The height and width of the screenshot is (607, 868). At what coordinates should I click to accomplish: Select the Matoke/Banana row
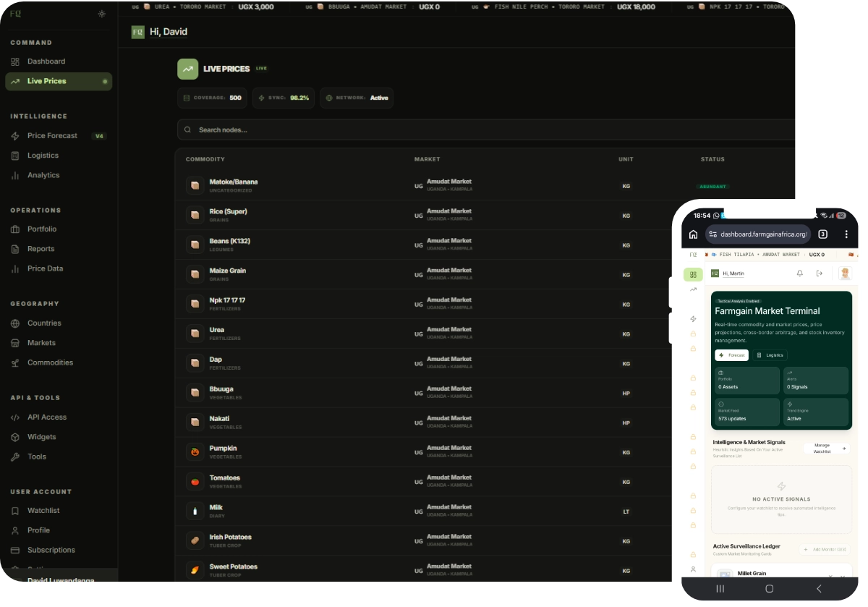click(x=485, y=186)
